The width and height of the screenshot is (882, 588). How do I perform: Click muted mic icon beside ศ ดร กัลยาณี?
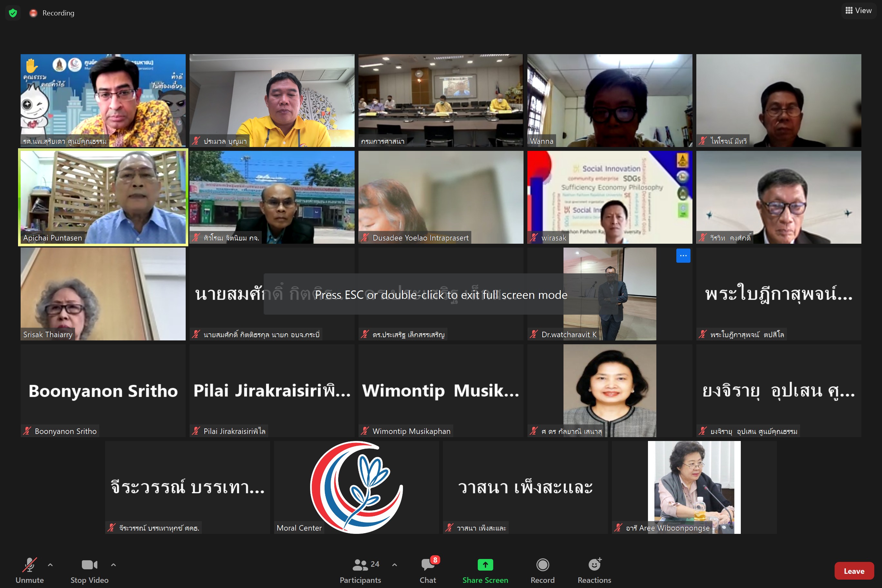point(534,431)
